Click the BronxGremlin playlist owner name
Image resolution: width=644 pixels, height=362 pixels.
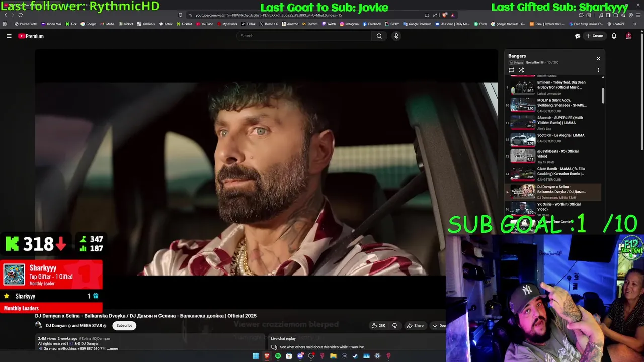pos(535,62)
